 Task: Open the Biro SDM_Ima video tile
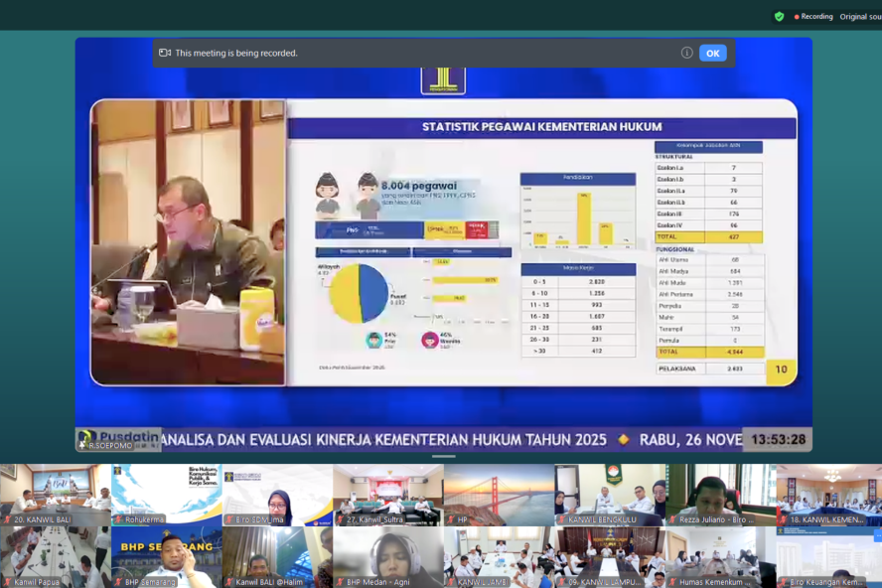[277, 494]
